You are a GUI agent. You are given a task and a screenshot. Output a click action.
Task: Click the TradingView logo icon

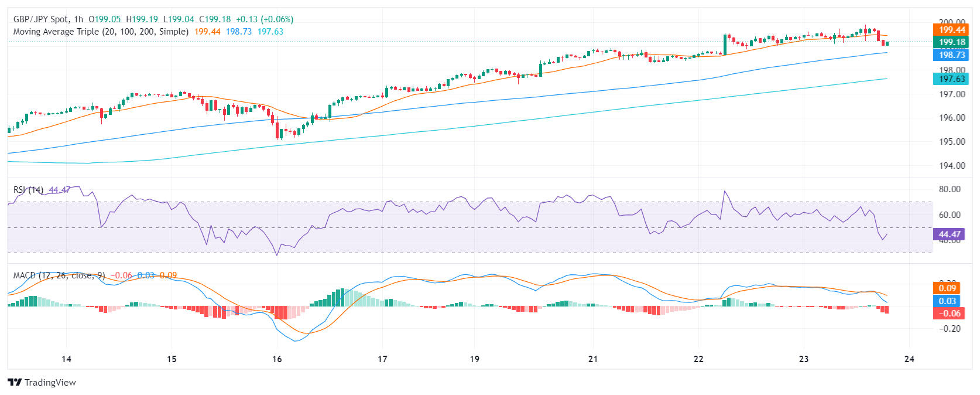(15, 382)
